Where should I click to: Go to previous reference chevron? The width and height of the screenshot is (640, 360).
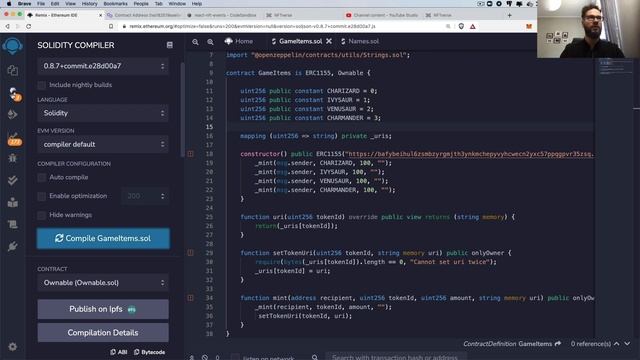click(617, 344)
